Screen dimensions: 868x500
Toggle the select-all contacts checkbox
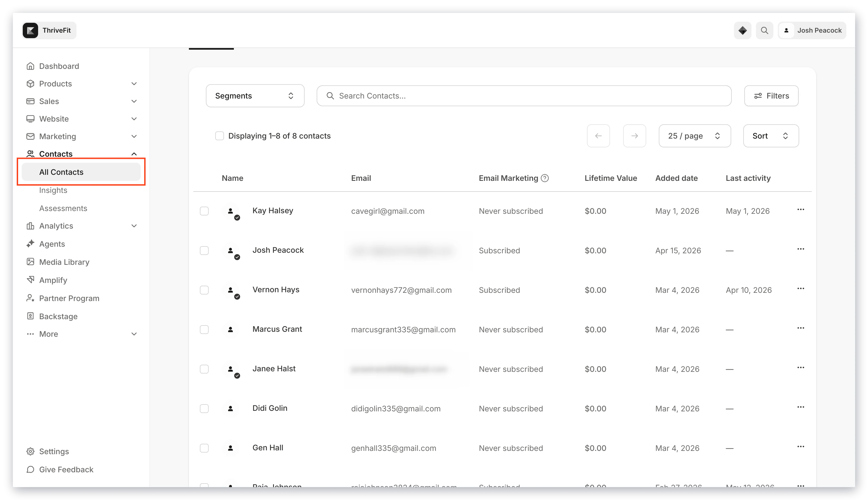pyautogui.click(x=219, y=136)
